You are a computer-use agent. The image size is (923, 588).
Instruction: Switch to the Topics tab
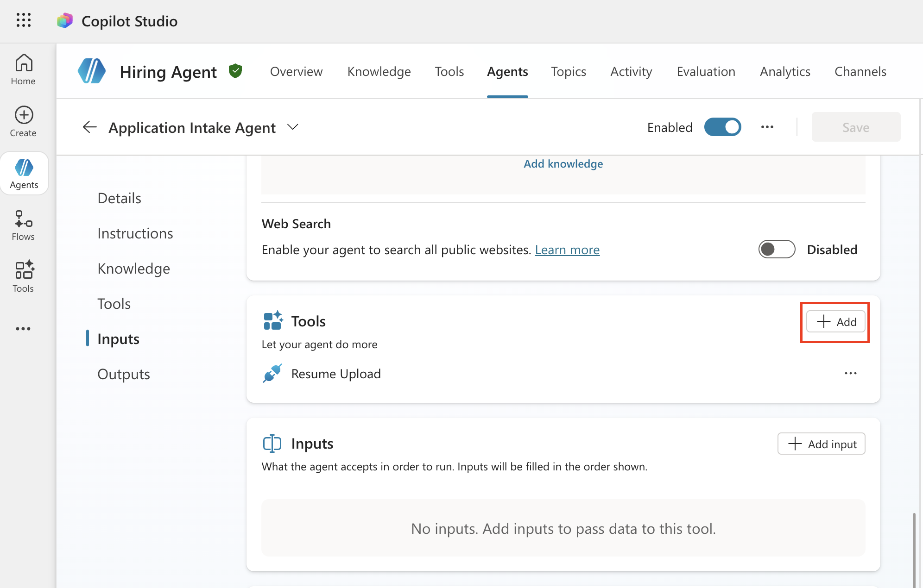(x=568, y=71)
